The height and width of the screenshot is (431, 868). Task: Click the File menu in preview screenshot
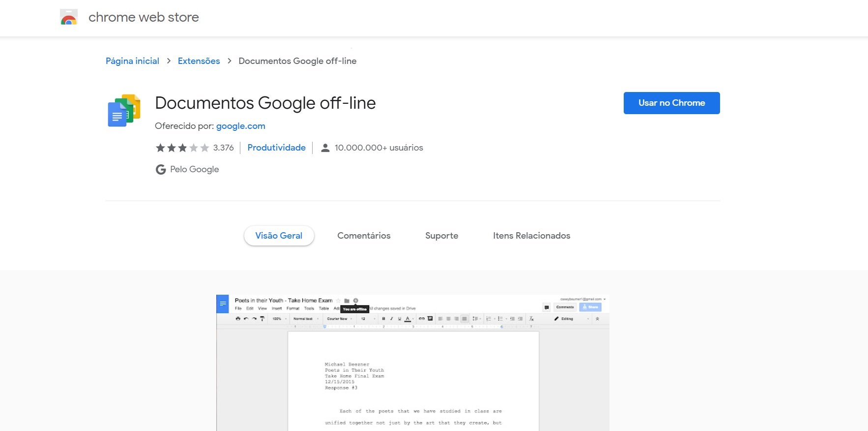[238, 308]
